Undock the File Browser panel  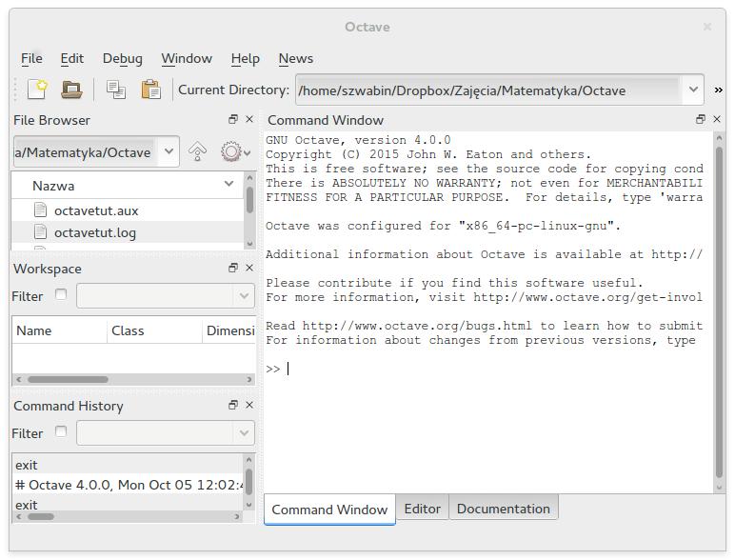pyautogui.click(x=233, y=120)
